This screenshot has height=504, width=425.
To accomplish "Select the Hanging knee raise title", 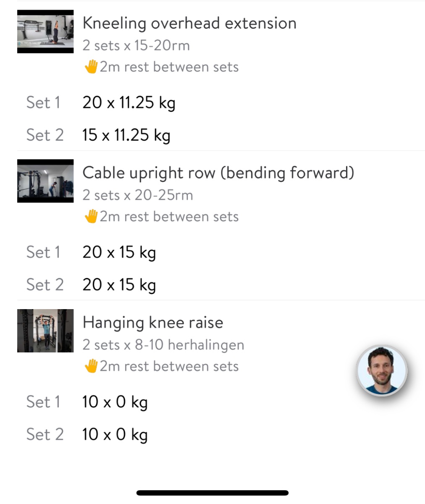I will [153, 323].
